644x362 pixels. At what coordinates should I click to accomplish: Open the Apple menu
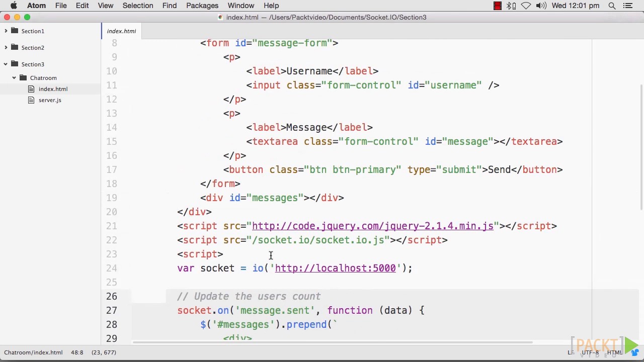pyautogui.click(x=14, y=6)
